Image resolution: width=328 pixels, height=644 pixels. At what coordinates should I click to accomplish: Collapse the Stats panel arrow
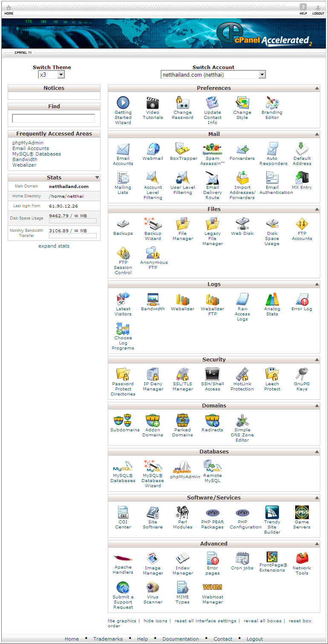click(97, 178)
